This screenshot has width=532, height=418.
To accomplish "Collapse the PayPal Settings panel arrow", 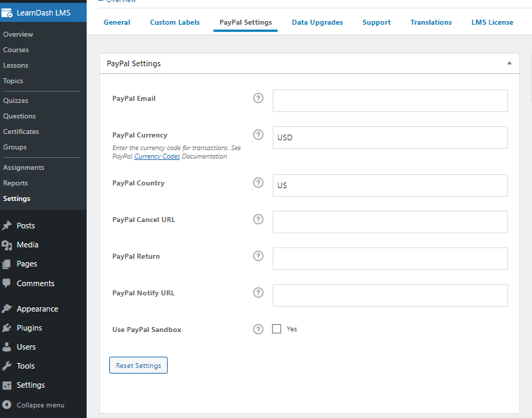I will [x=509, y=63].
